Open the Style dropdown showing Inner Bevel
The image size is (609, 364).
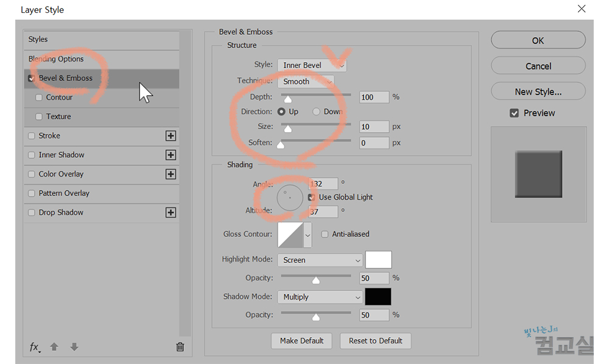(312, 65)
